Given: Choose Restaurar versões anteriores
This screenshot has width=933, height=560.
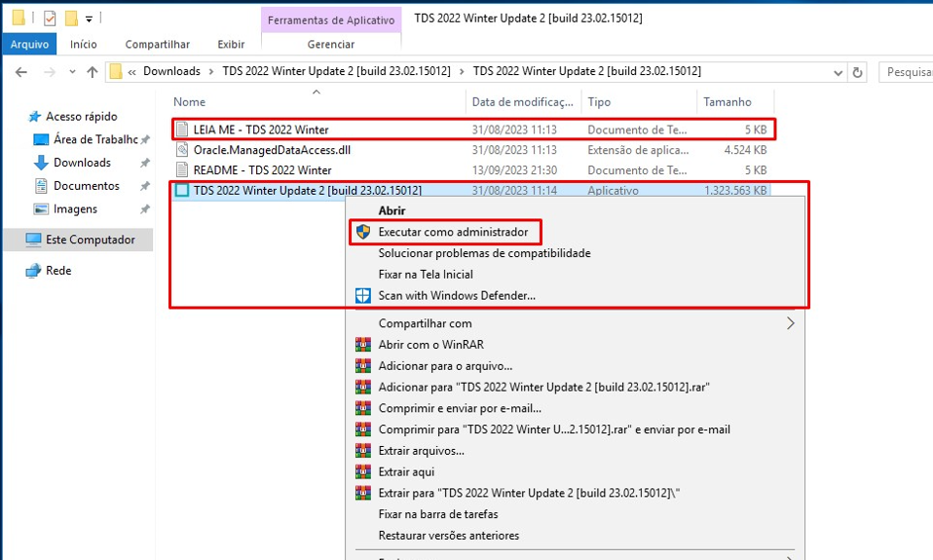Looking at the screenshot, I should click(449, 535).
